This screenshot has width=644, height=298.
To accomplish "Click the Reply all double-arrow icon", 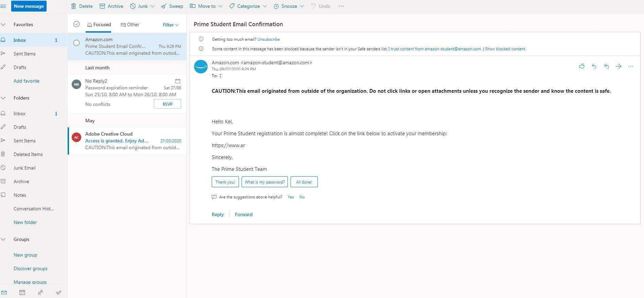I will [x=606, y=66].
